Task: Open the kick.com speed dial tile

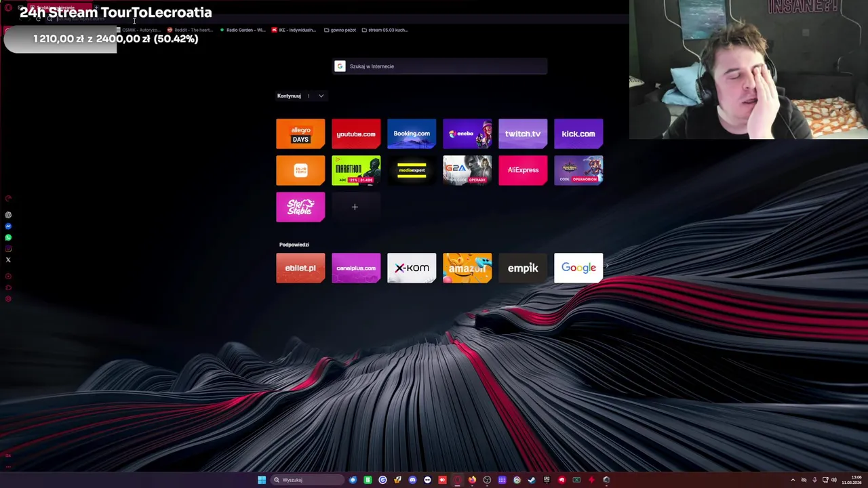Action: [578, 134]
